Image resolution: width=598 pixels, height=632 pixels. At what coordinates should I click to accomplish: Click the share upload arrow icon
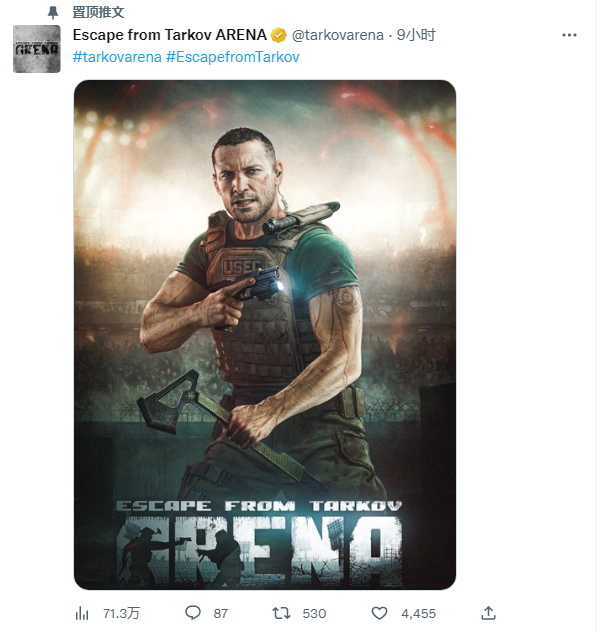point(488,613)
